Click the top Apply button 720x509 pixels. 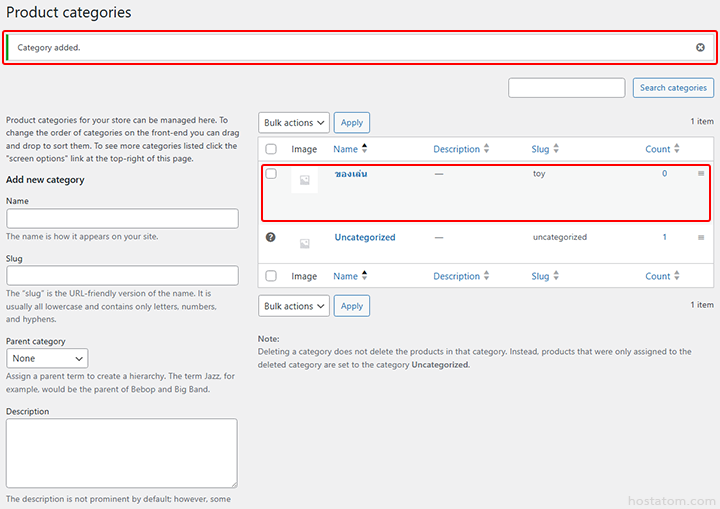(352, 123)
